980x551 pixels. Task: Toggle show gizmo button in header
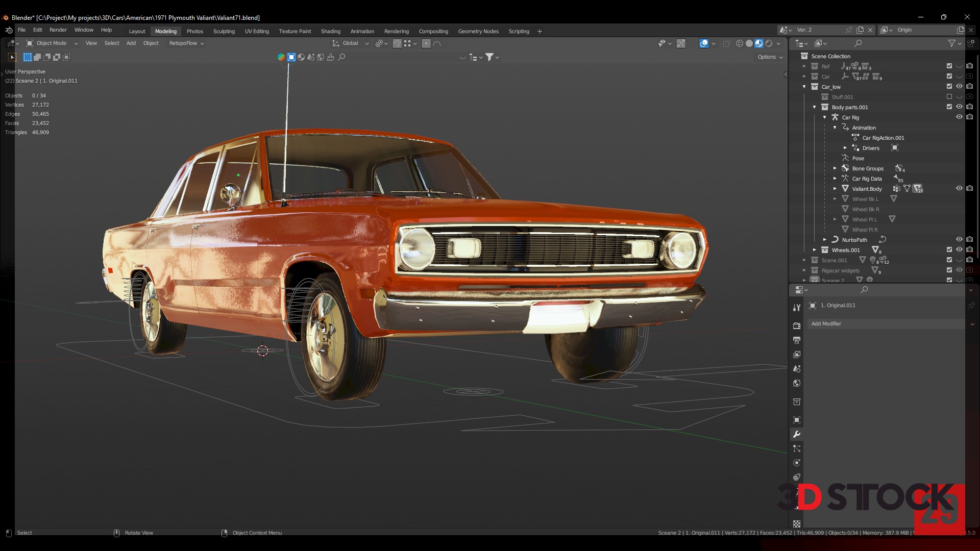[681, 43]
